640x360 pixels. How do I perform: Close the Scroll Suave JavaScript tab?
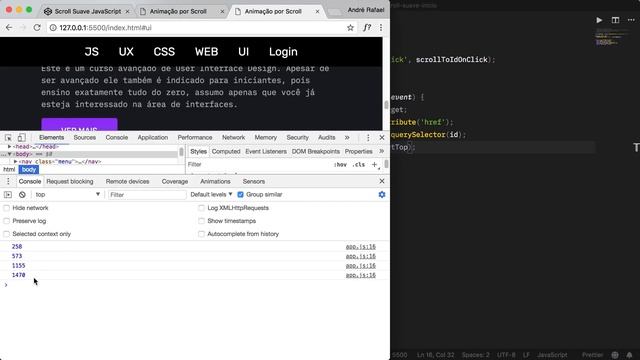point(127,11)
